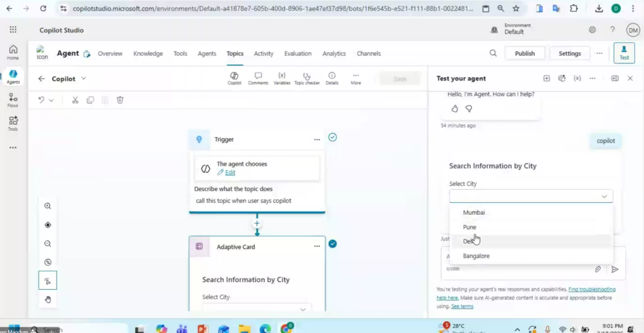Start a new test conversation icon
644x333 pixels.
[x=547, y=79]
